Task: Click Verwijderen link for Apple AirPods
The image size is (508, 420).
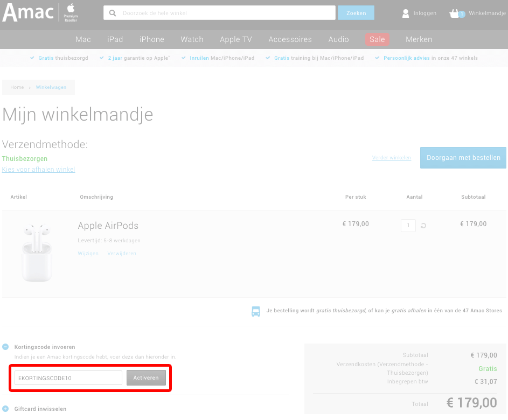Action: [122, 254]
